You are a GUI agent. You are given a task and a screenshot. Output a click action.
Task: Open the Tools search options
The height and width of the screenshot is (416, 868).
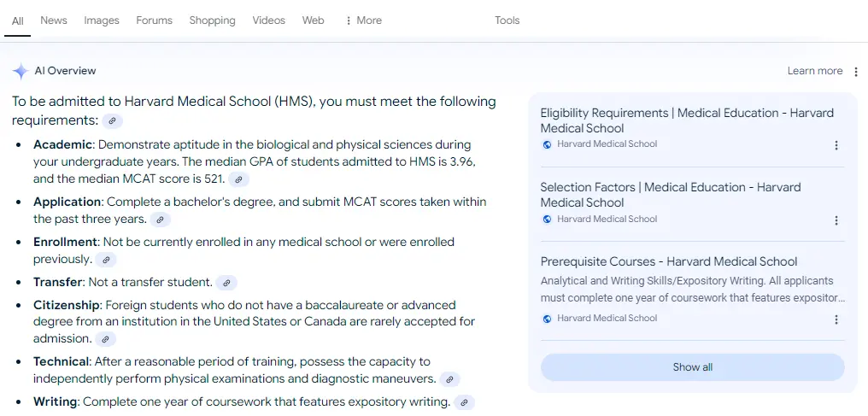click(507, 21)
